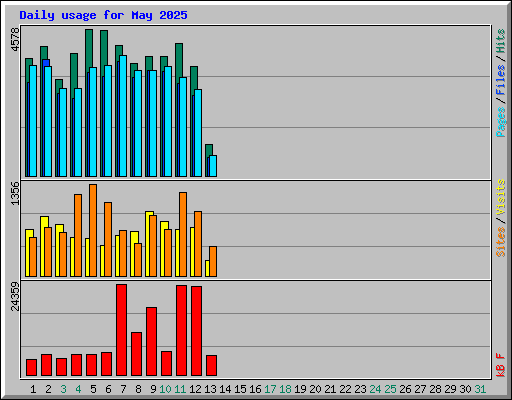512x400 pixels.
Task: Click the 'Files' legend label
Action: [500, 80]
